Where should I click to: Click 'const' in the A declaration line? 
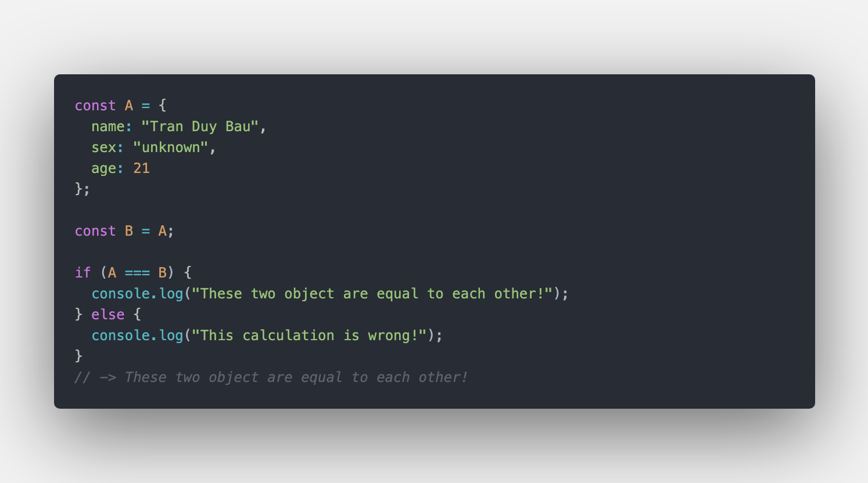(95, 106)
